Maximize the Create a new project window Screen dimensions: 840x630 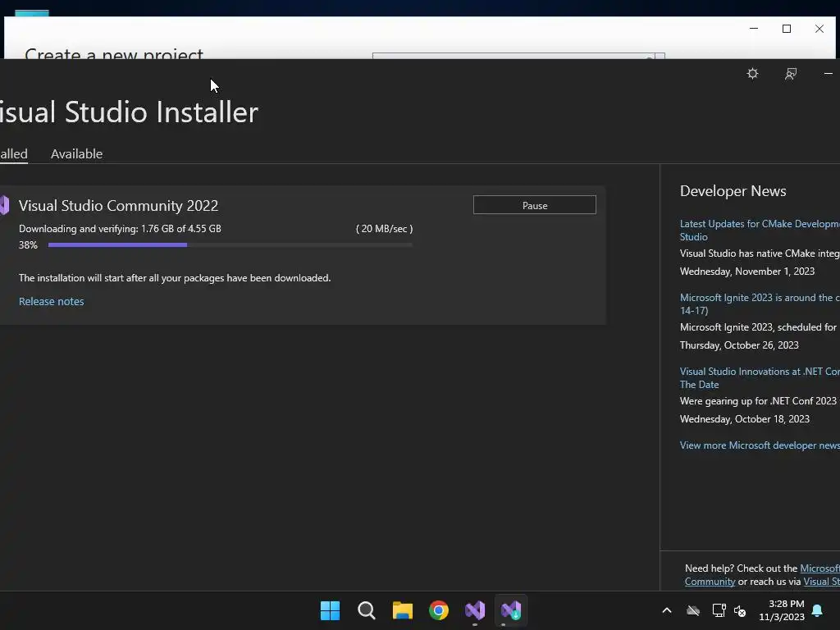tap(787, 29)
